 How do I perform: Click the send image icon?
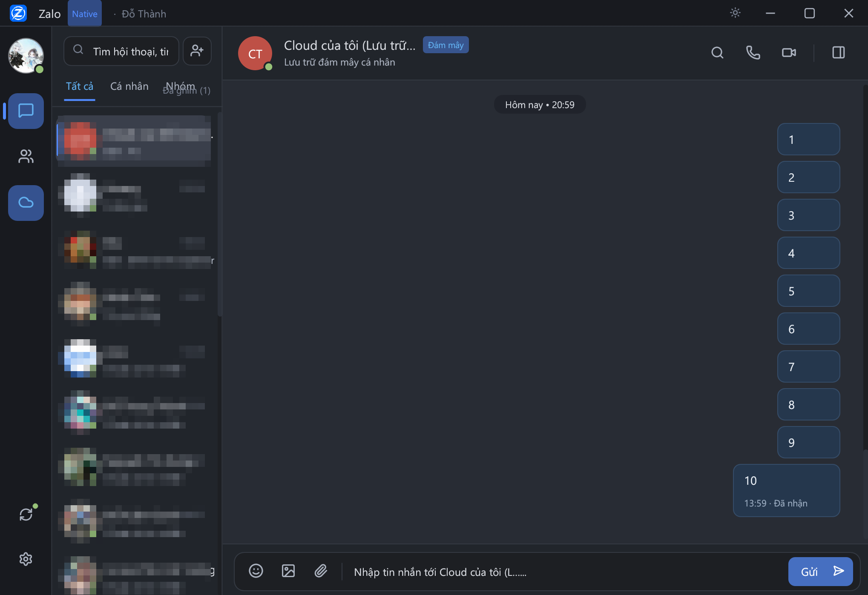point(288,571)
